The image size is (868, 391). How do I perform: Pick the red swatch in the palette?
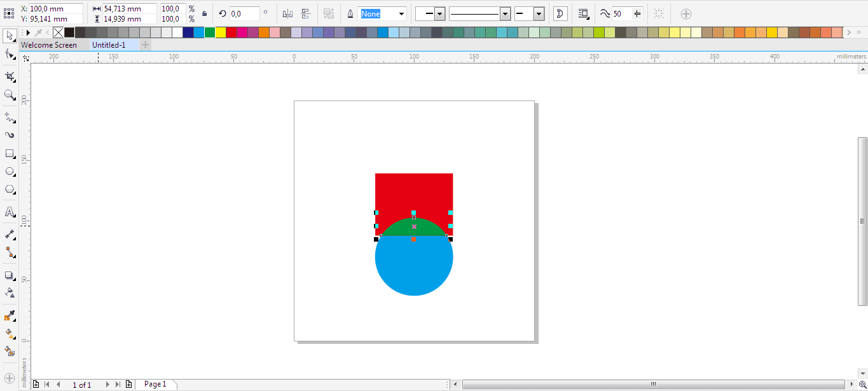pos(231,32)
